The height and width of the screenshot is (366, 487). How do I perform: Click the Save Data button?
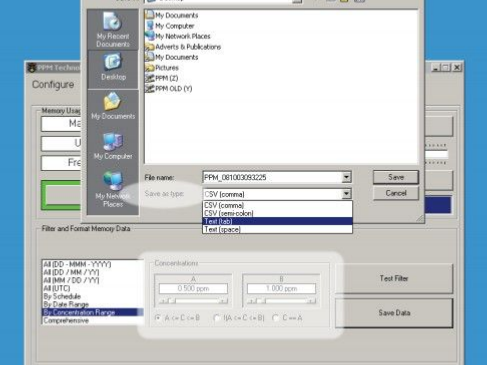(x=394, y=313)
